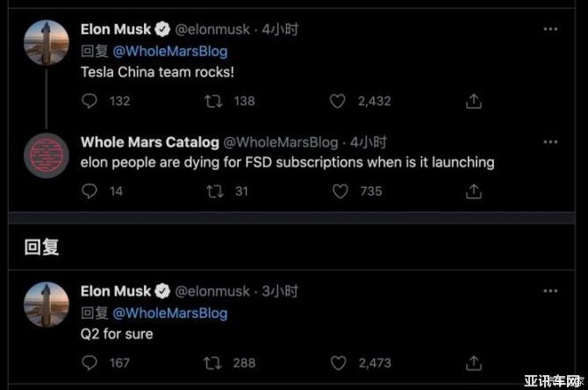
Task: Share the 'Tesla China team rocks!' tweet
Action: (474, 101)
